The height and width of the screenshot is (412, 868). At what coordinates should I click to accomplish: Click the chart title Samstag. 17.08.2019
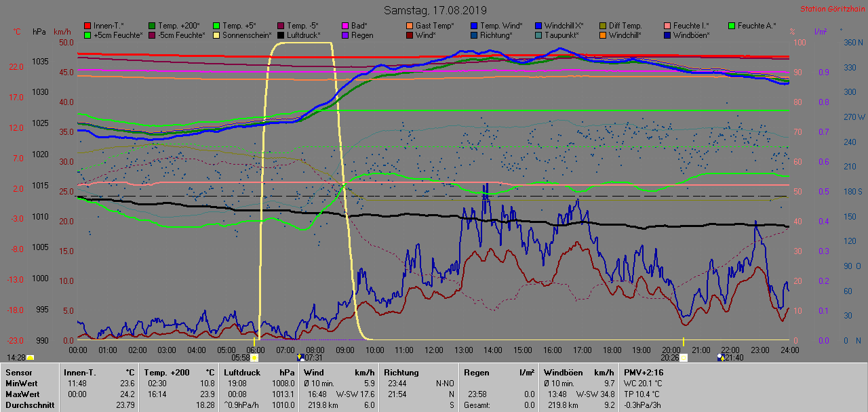click(x=435, y=10)
